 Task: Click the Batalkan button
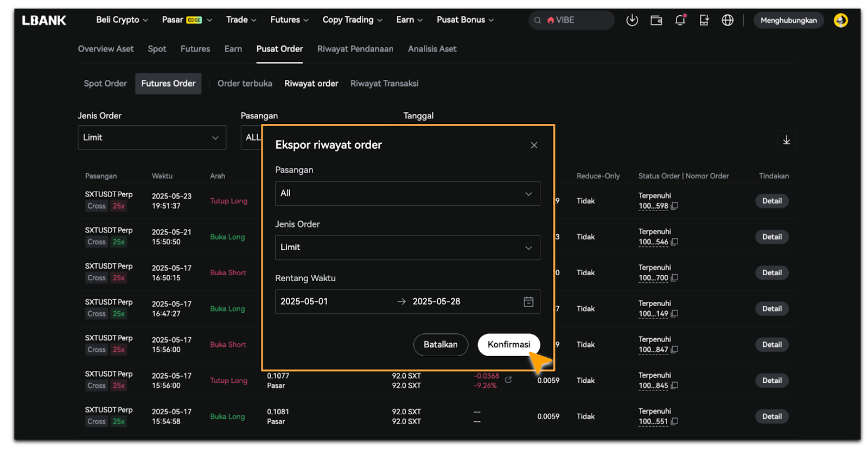440,345
